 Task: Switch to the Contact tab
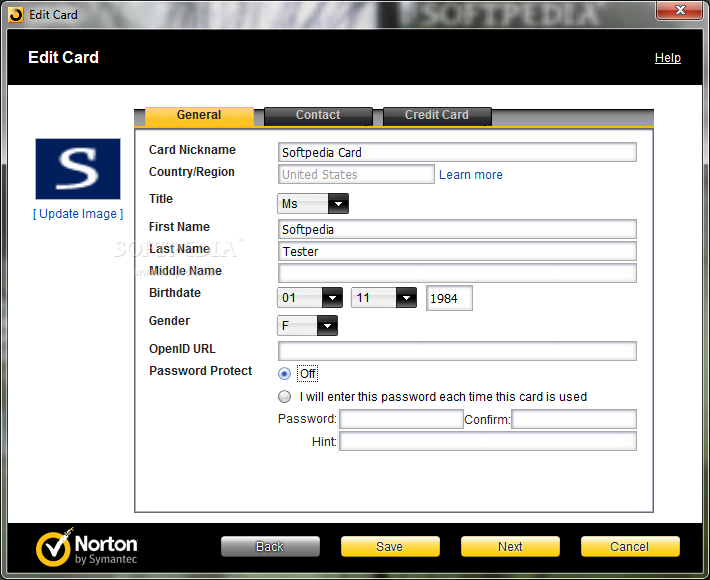pos(318,115)
